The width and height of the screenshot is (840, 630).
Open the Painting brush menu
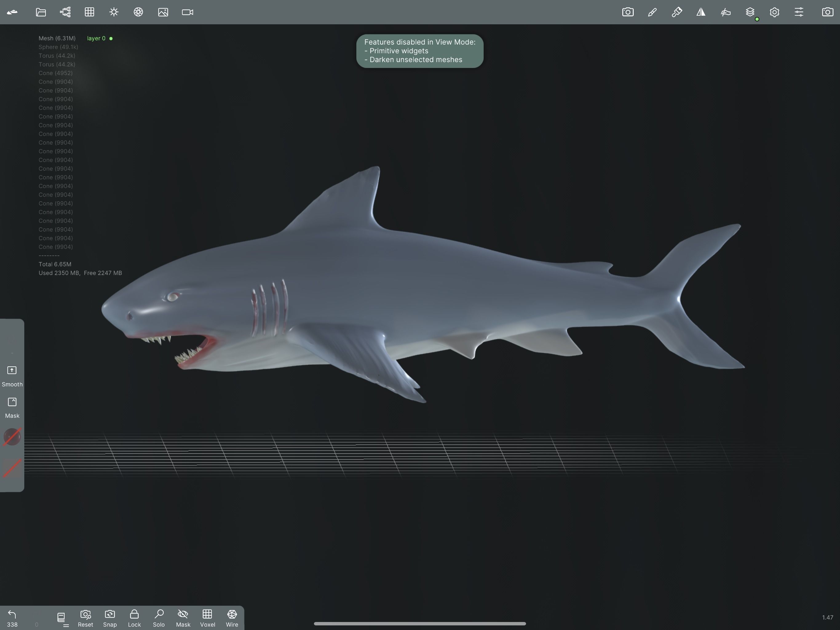677,12
